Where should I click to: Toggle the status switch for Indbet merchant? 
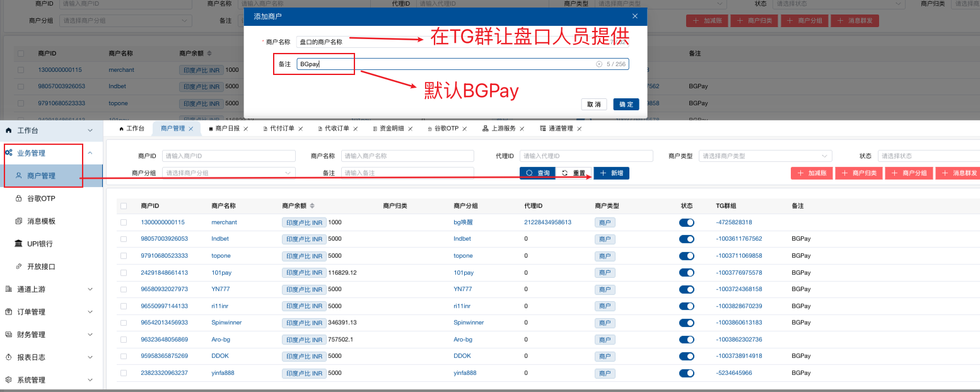pos(687,239)
